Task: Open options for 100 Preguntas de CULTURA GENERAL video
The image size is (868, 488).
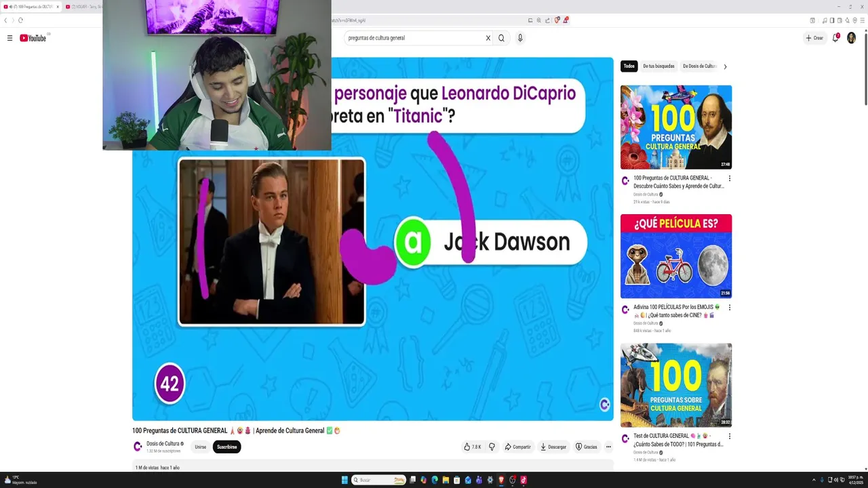Action: [730, 178]
